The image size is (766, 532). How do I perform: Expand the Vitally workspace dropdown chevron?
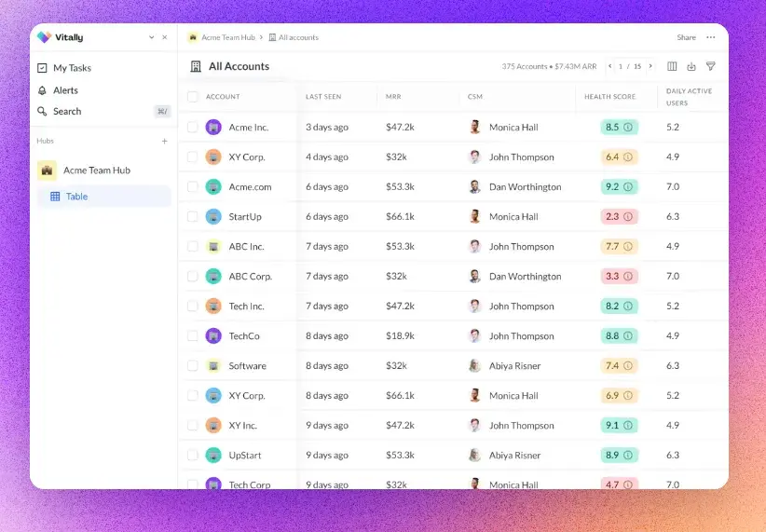click(152, 37)
